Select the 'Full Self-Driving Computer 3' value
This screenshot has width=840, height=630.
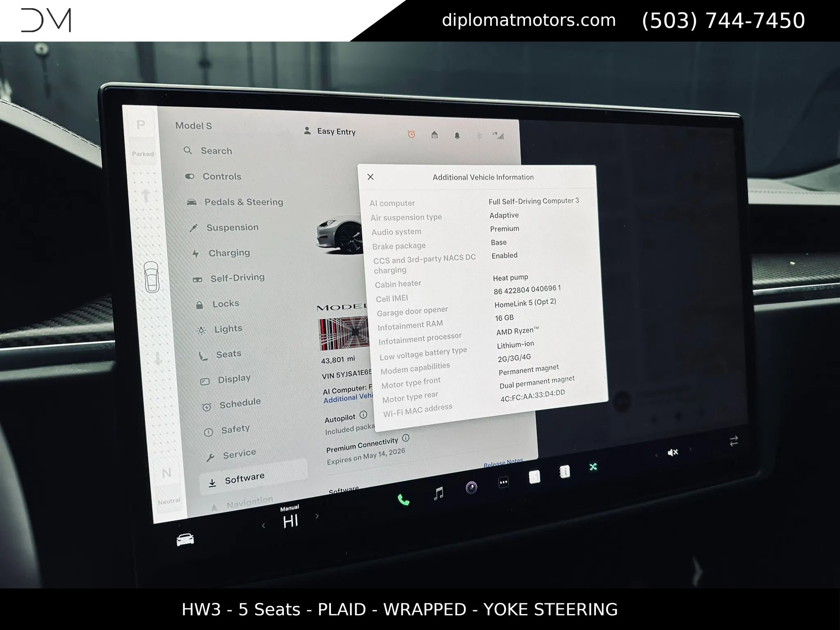pyautogui.click(x=534, y=201)
